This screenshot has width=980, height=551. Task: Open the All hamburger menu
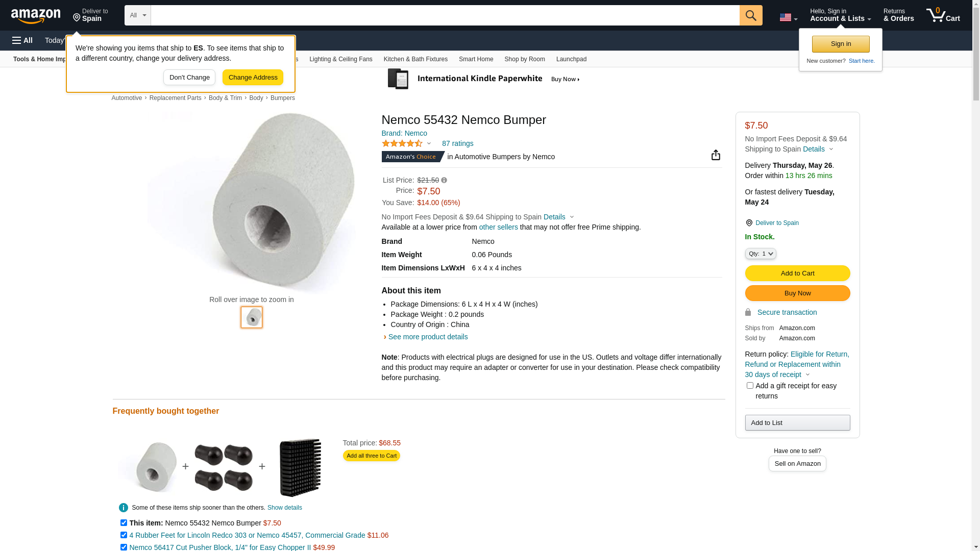click(x=22, y=40)
